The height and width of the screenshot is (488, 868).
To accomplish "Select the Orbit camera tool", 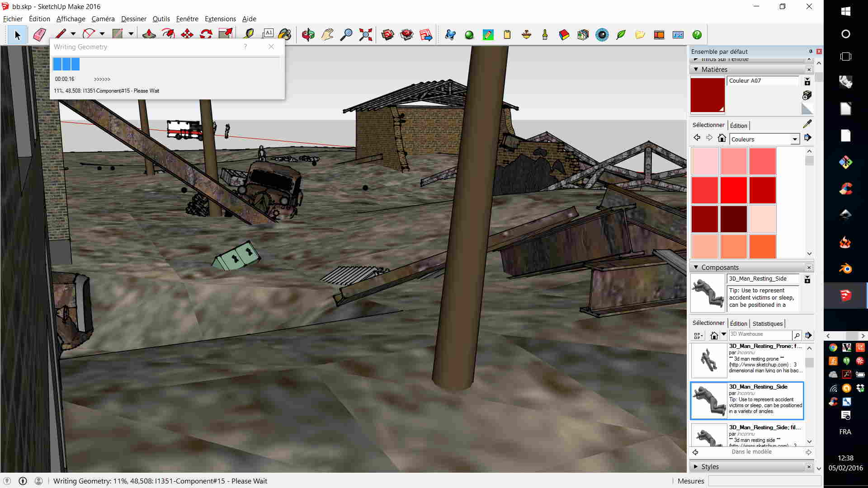I will [x=308, y=35].
